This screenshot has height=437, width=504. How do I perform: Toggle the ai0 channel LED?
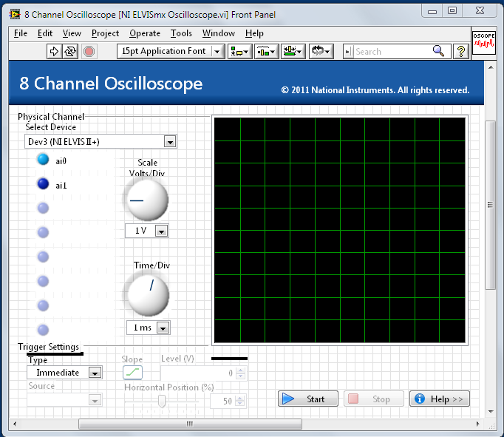43,160
